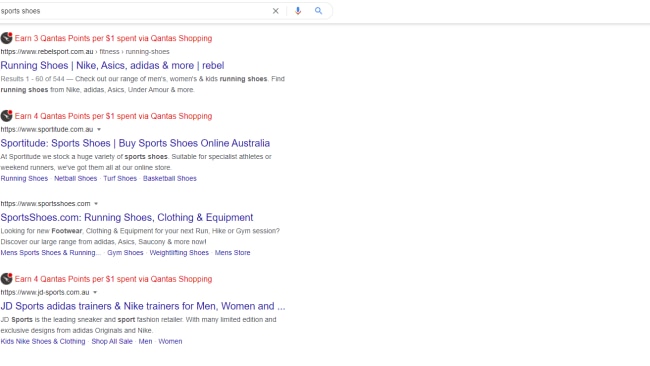Open 'Earn 3 Qantas Points per $1 spent' link
This screenshot has width=650, height=366.
click(x=113, y=38)
